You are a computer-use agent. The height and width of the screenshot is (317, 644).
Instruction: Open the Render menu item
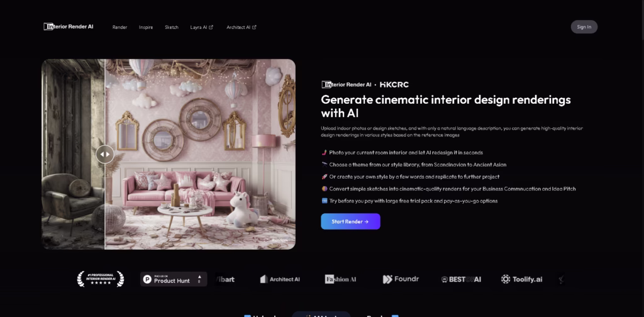[119, 27]
